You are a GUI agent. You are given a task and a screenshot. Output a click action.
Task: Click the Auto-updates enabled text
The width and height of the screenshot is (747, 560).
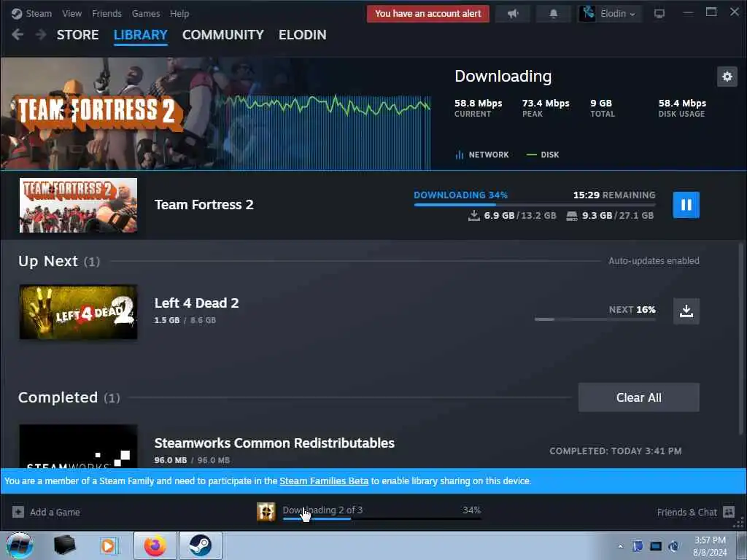tap(654, 260)
